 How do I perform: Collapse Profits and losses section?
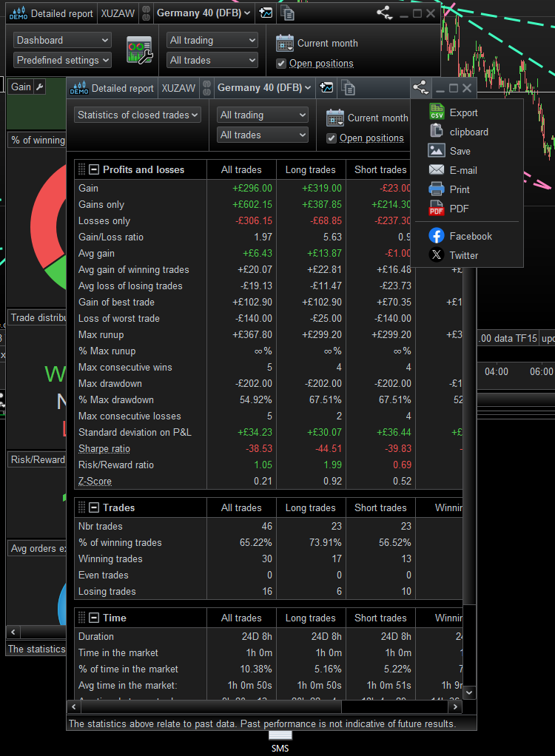[x=95, y=169]
